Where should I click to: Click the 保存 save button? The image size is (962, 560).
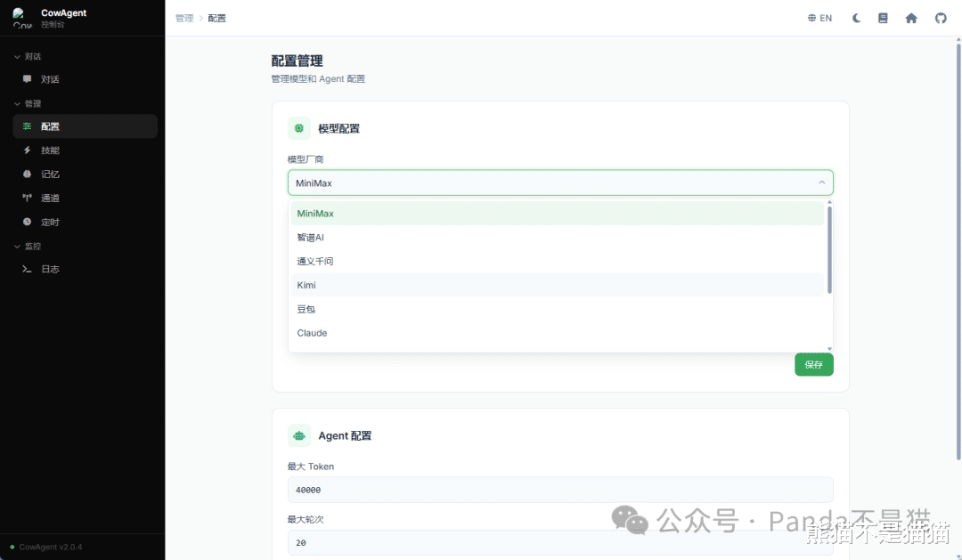813,364
